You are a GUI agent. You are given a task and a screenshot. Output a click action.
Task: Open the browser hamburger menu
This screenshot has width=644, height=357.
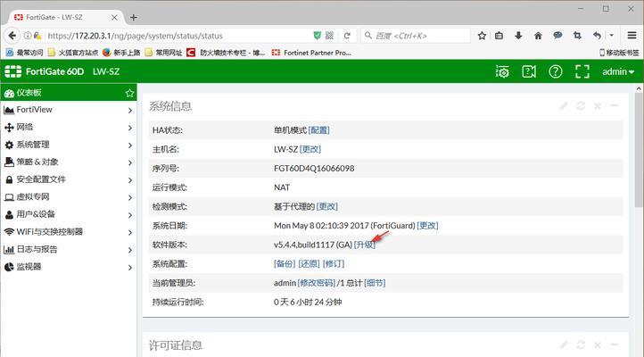[x=632, y=36]
